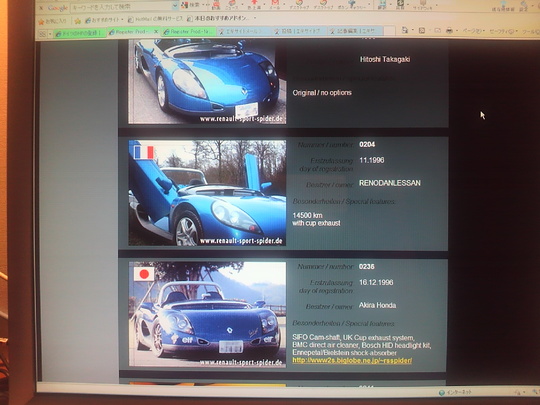This screenshot has width=540, height=405.
Task: Open the Google toolbar search box dropdown
Action: 175,6
